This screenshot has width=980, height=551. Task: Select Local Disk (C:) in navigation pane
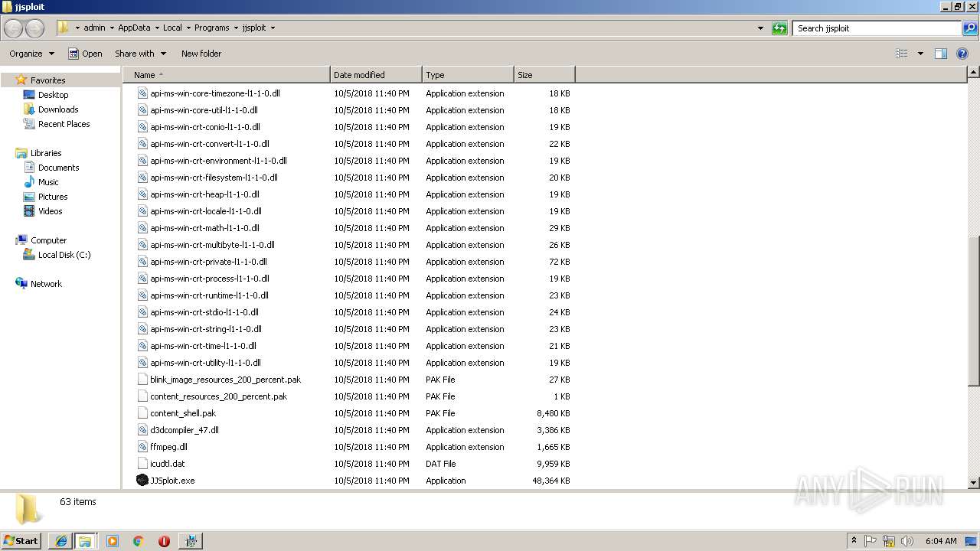[x=64, y=255]
